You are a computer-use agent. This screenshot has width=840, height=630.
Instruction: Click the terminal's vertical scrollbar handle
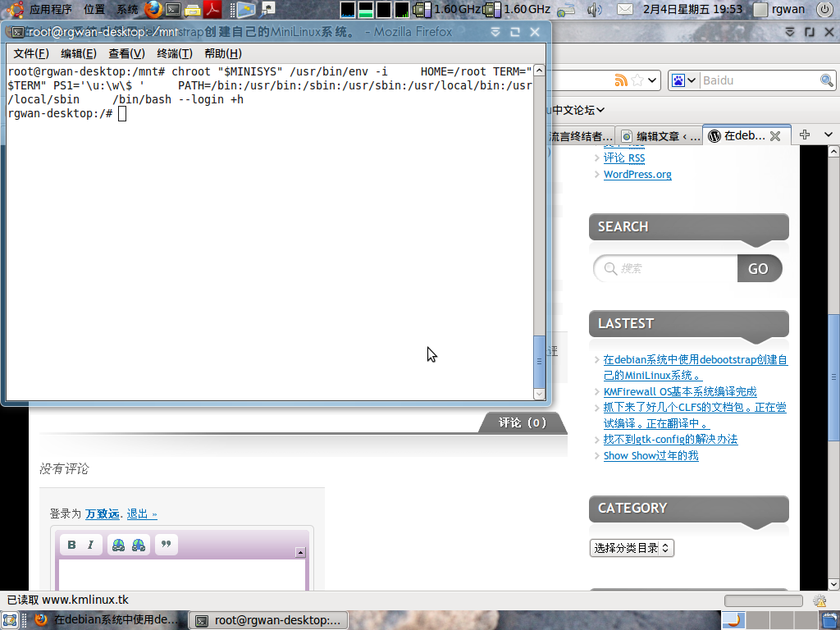[539, 361]
